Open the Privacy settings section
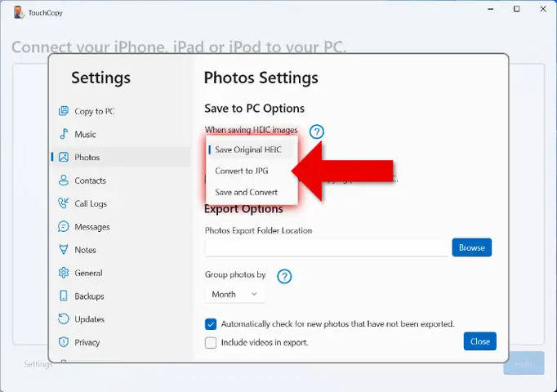This screenshot has height=392, width=557. 121,342
